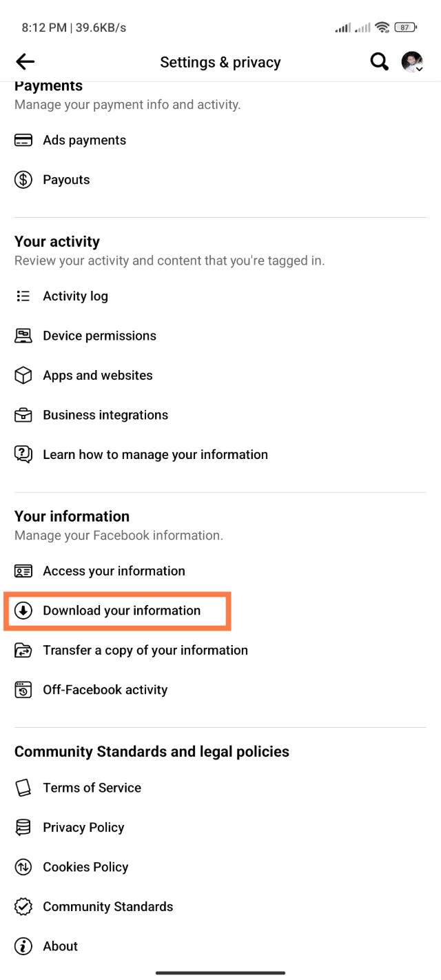Screen dimensions: 441x980
Task: Open Community Standards
Action: pos(107,907)
